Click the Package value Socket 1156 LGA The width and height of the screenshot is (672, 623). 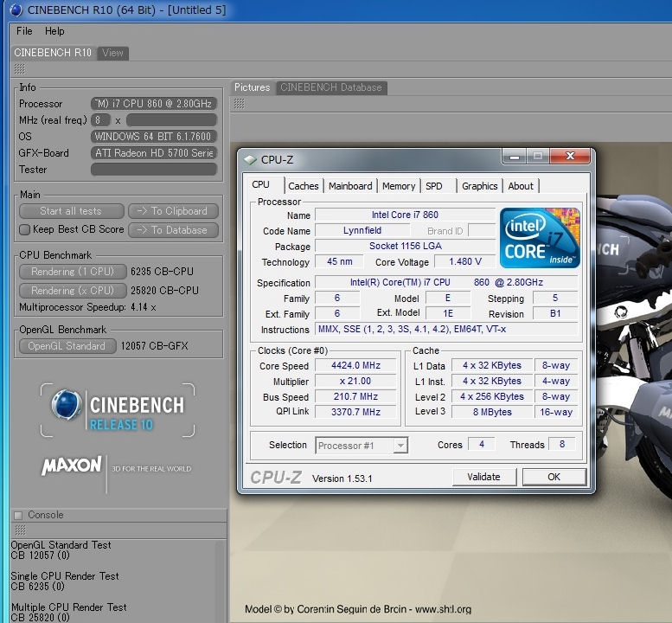pos(405,246)
